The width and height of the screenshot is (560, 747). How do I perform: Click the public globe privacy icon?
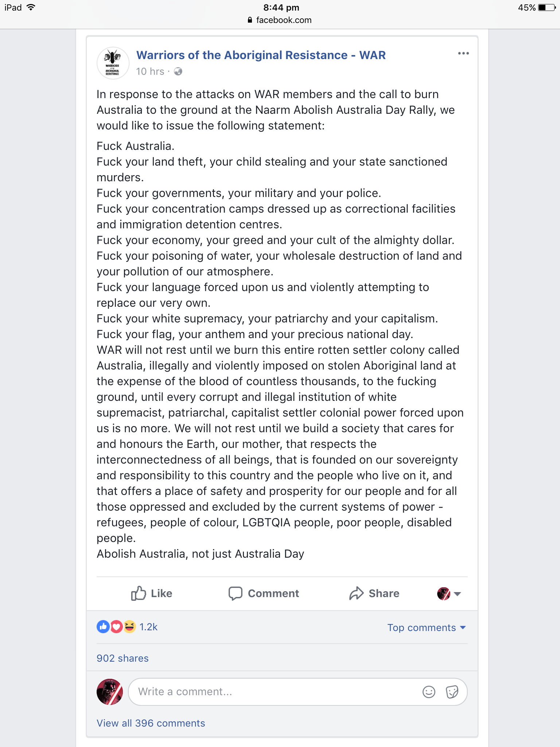178,71
